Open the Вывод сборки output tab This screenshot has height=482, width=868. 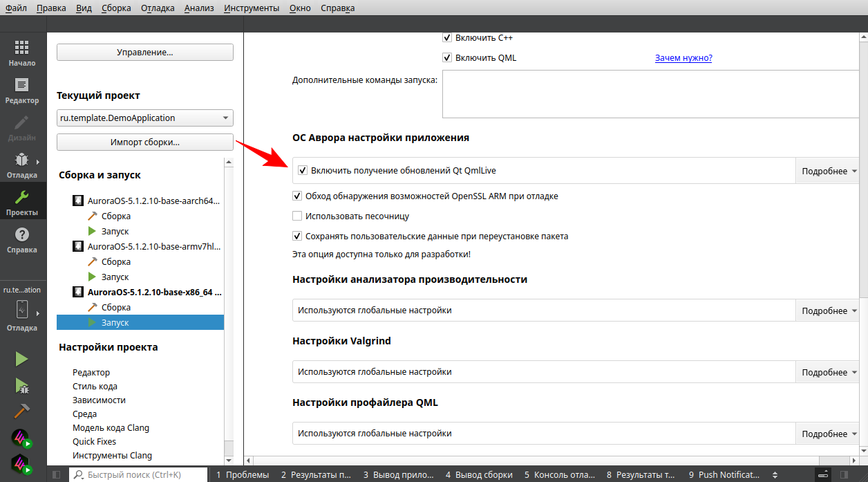click(x=479, y=474)
